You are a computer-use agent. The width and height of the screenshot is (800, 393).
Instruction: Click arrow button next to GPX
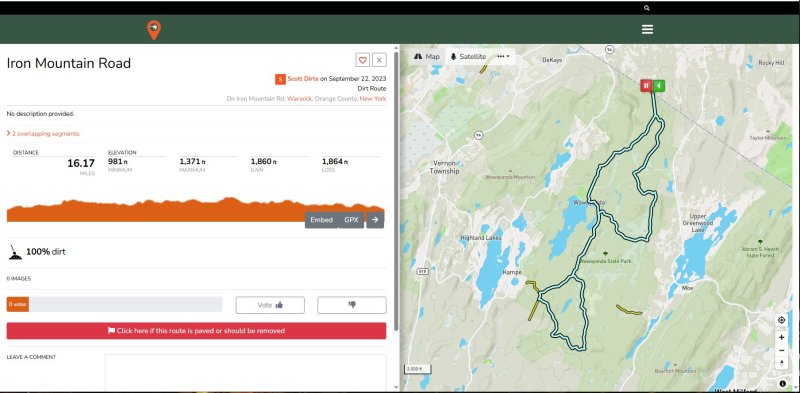coord(375,220)
